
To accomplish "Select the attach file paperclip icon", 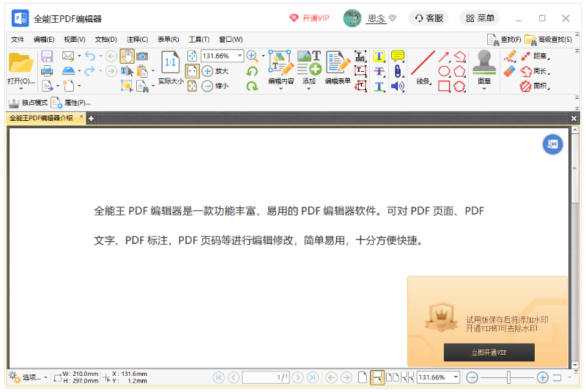I will tap(397, 71).
